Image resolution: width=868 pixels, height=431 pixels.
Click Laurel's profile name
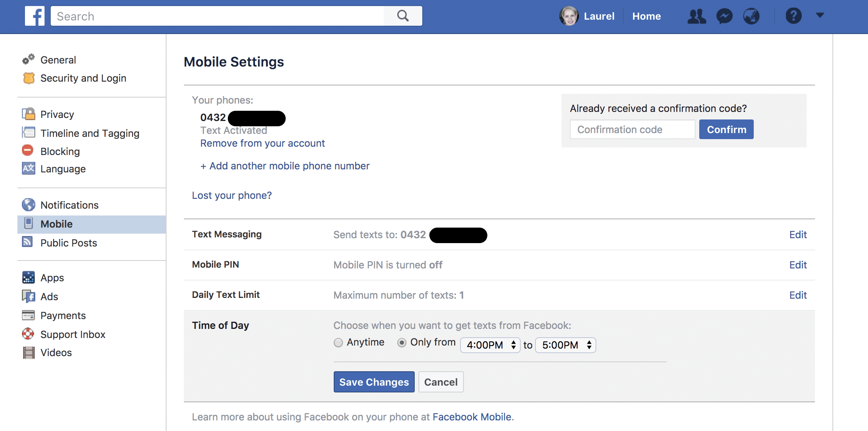click(x=599, y=16)
